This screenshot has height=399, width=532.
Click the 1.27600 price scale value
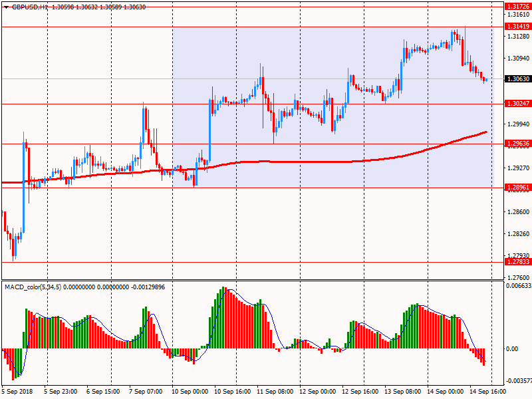519,277
